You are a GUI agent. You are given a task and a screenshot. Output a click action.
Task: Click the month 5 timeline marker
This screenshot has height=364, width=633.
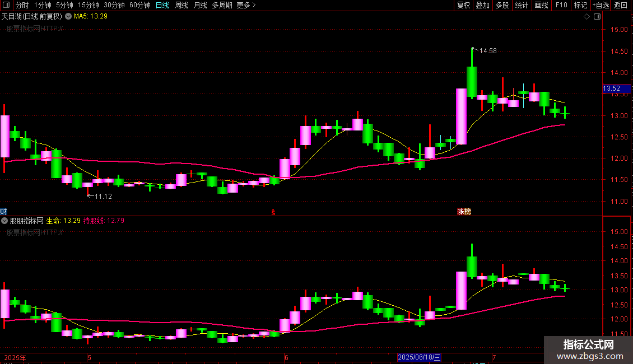coord(89,357)
